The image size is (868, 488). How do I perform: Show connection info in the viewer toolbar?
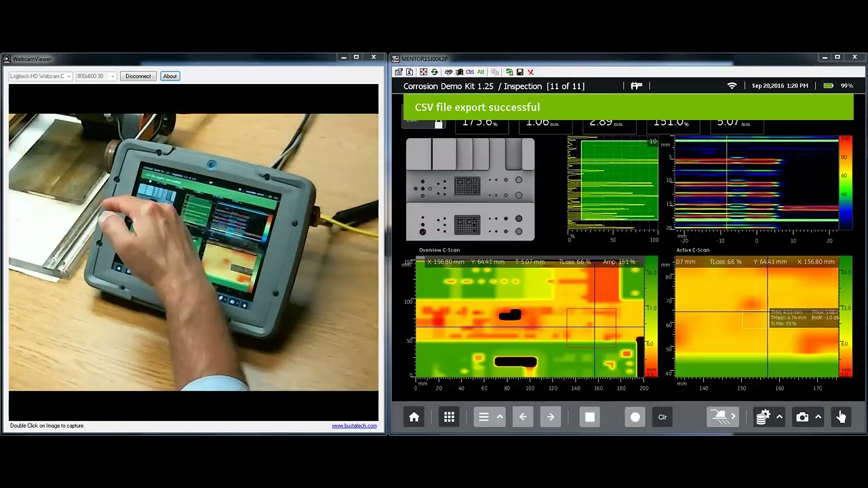pos(410,72)
